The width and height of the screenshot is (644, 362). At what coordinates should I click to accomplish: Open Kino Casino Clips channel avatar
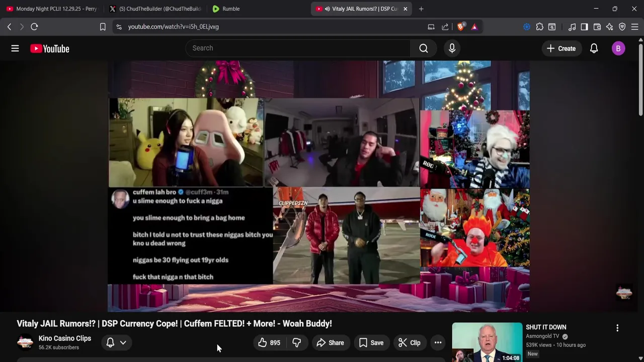point(25,342)
